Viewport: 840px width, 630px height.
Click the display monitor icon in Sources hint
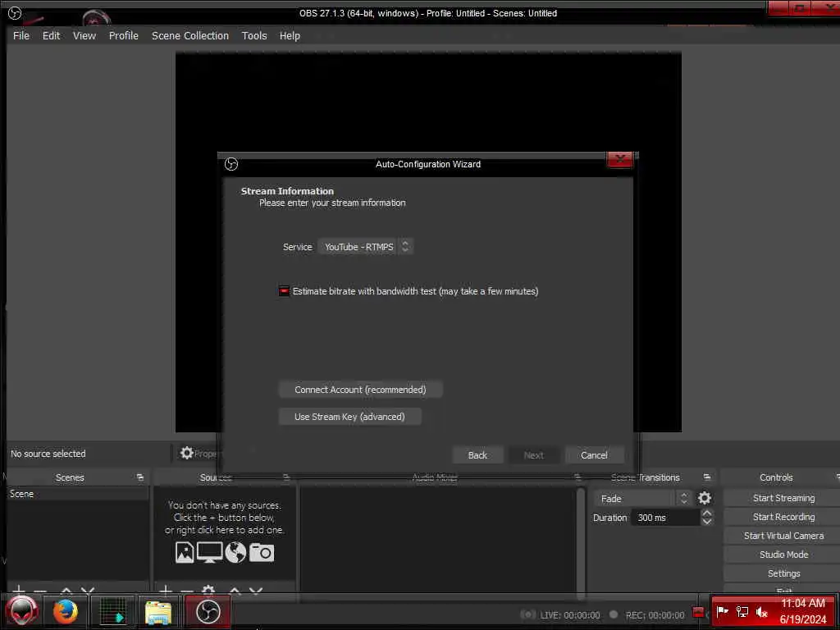(x=209, y=552)
